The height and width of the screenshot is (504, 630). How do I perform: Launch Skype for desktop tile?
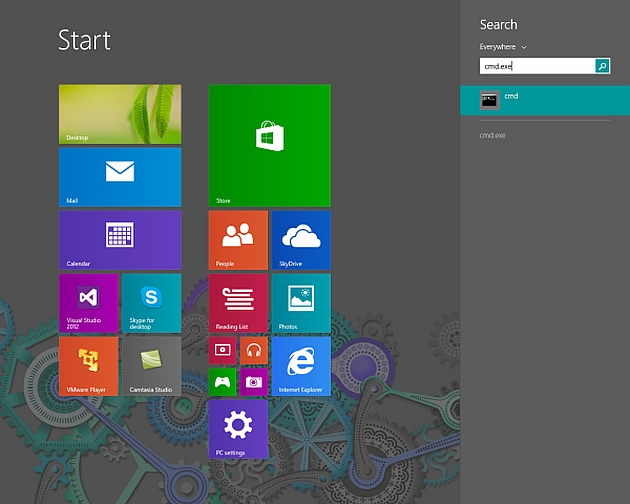pyautogui.click(x=151, y=303)
